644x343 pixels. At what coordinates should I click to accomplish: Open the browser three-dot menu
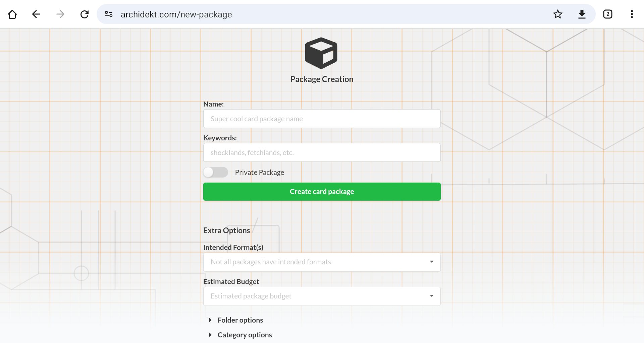point(632,14)
